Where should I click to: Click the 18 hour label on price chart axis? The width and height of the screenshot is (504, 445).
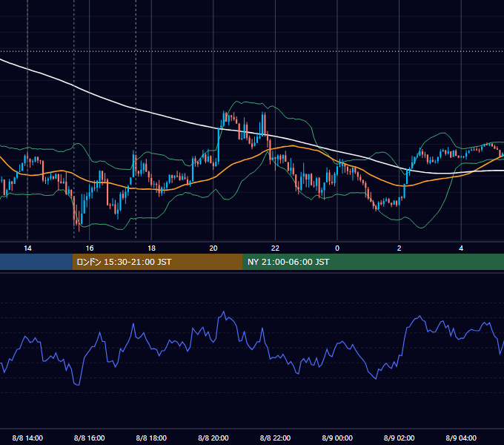point(151,248)
